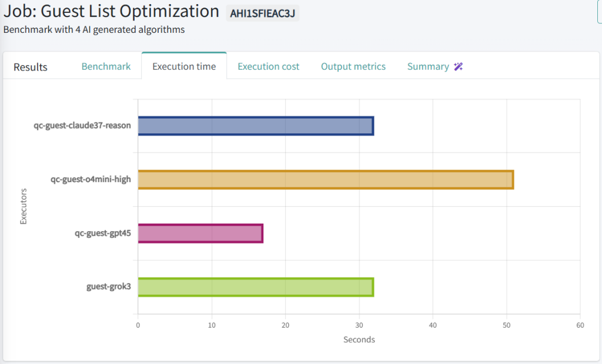Click the Results panel heading
The width and height of the screenshot is (602, 364).
pyautogui.click(x=31, y=67)
